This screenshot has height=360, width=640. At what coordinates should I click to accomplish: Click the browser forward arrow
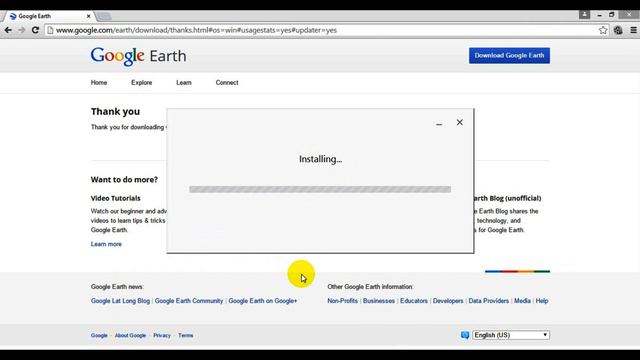coord(22,30)
